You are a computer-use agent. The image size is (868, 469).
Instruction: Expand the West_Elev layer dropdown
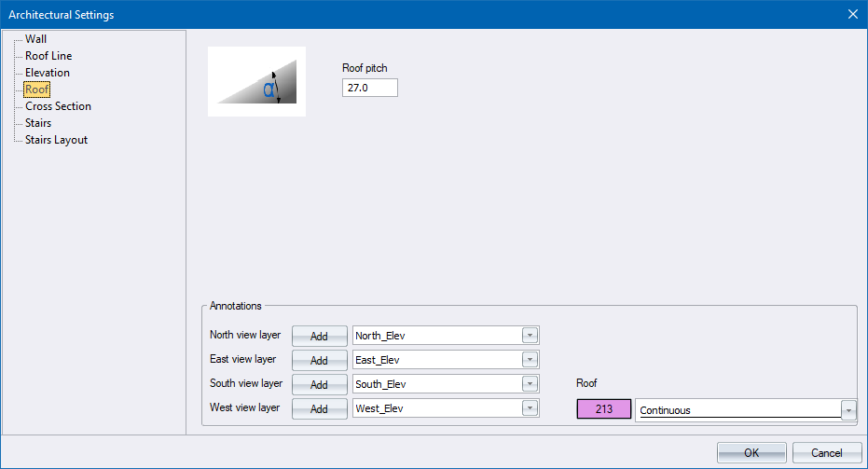click(530, 408)
